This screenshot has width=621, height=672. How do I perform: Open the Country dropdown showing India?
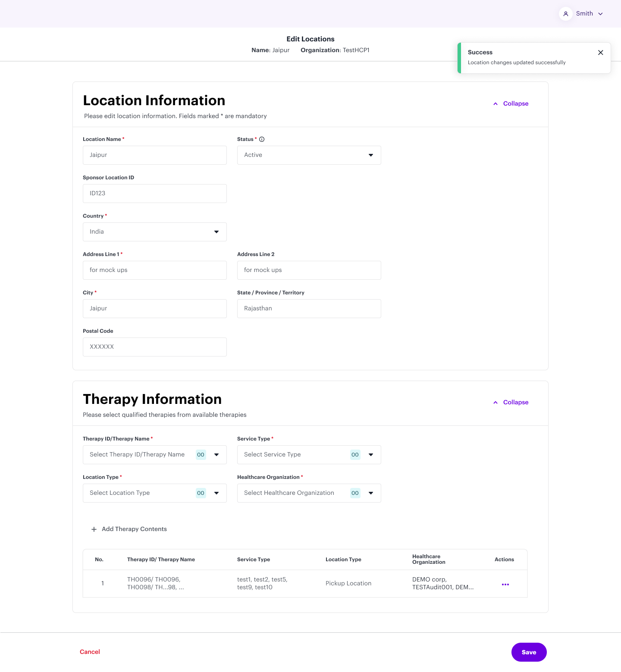pyautogui.click(x=154, y=232)
